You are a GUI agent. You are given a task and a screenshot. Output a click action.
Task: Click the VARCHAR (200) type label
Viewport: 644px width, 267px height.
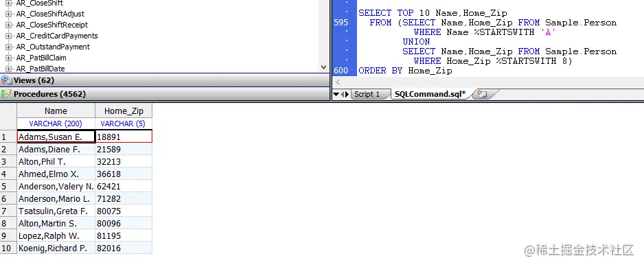click(x=56, y=124)
